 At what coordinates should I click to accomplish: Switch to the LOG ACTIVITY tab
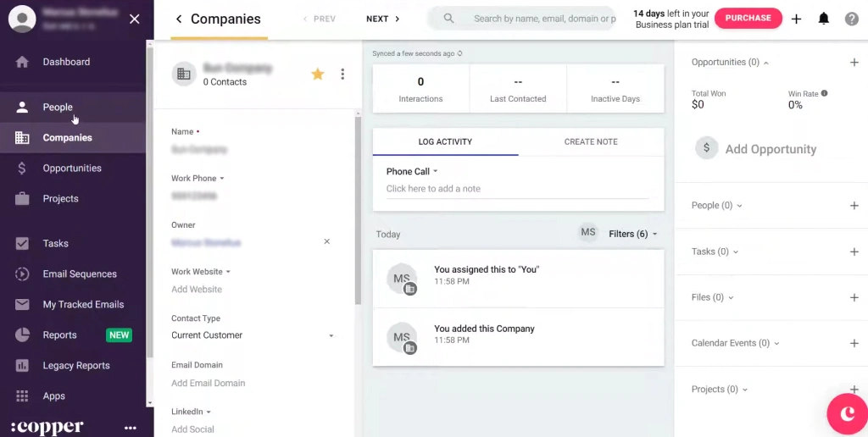(x=445, y=141)
